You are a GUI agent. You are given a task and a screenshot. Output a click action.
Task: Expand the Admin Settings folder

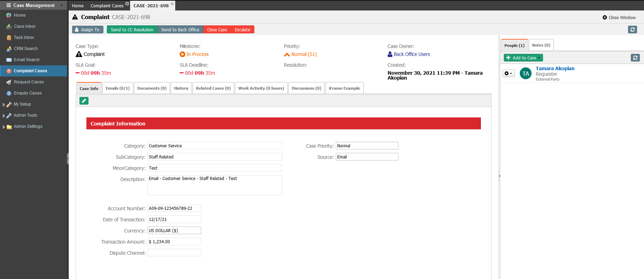4,127
